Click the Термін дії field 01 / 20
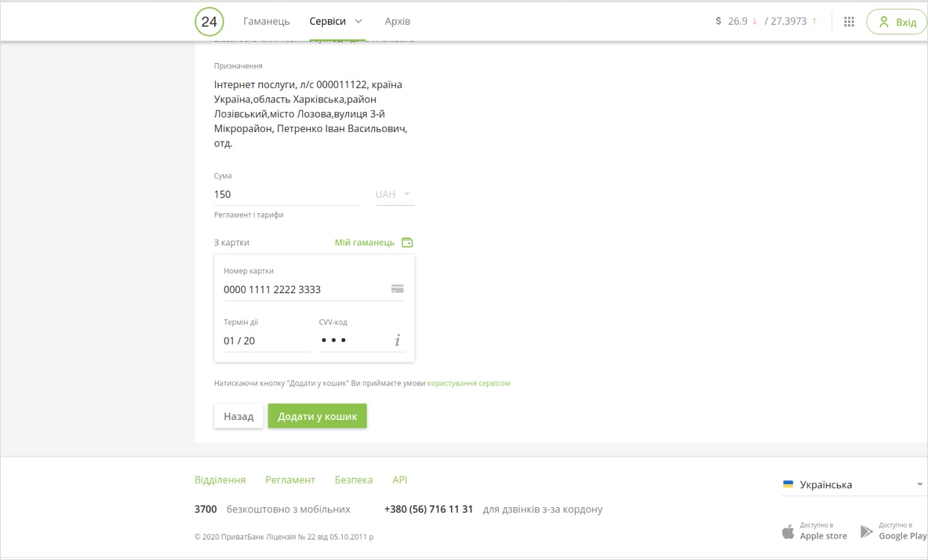Screen dimensions: 928x560 coord(266,341)
